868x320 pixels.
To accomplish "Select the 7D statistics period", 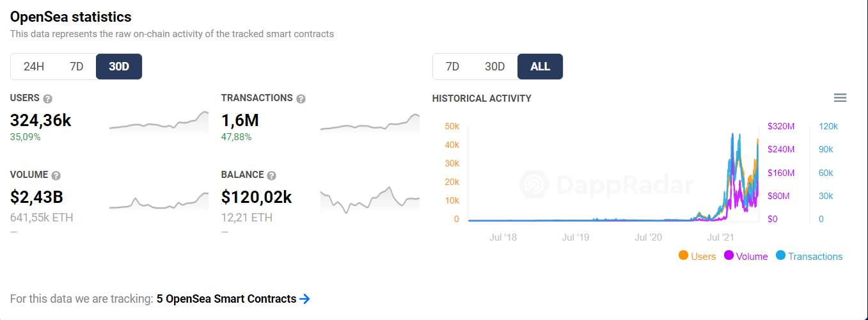I will click(x=76, y=67).
